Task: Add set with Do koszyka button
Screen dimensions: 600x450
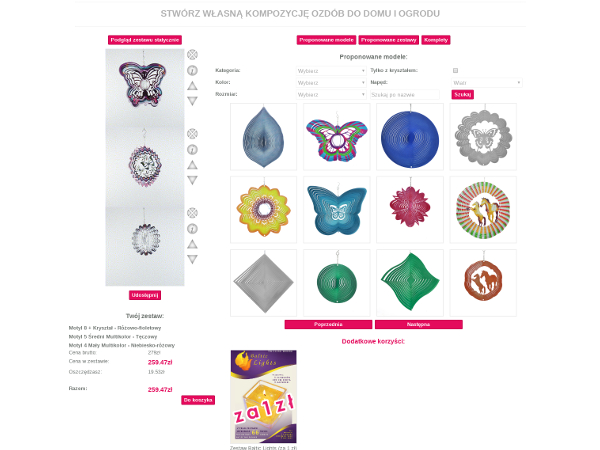Action: point(198,400)
